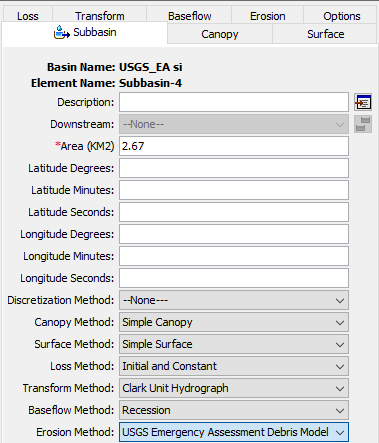
Task: Open the description editor icon
Action: tap(363, 102)
